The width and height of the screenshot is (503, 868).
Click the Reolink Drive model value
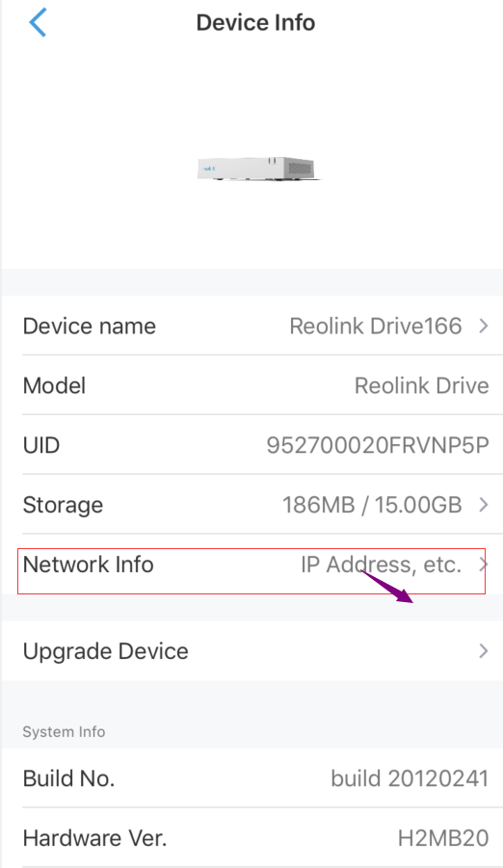point(421,386)
